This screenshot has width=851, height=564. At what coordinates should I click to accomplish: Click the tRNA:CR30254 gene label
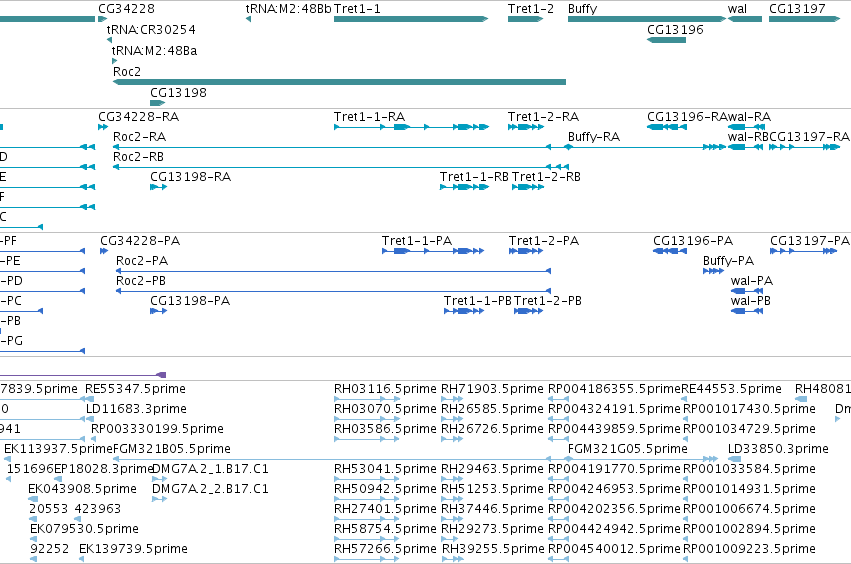coord(151,30)
